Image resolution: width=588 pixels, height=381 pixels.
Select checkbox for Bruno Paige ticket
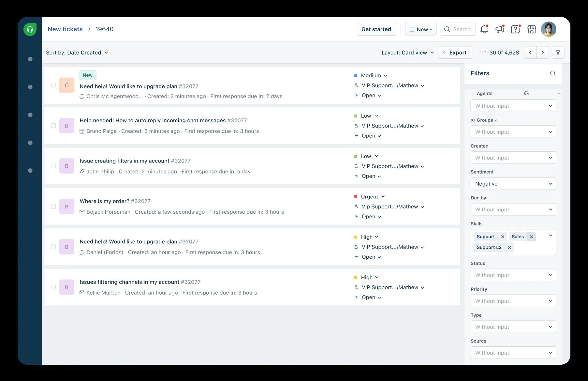click(x=53, y=126)
